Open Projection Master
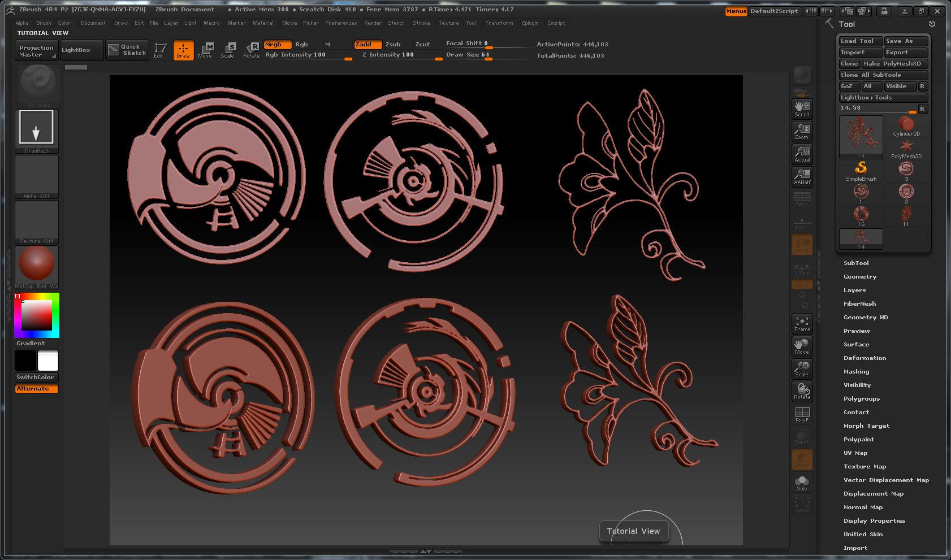The width and height of the screenshot is (951, 560). pos(36,50)
